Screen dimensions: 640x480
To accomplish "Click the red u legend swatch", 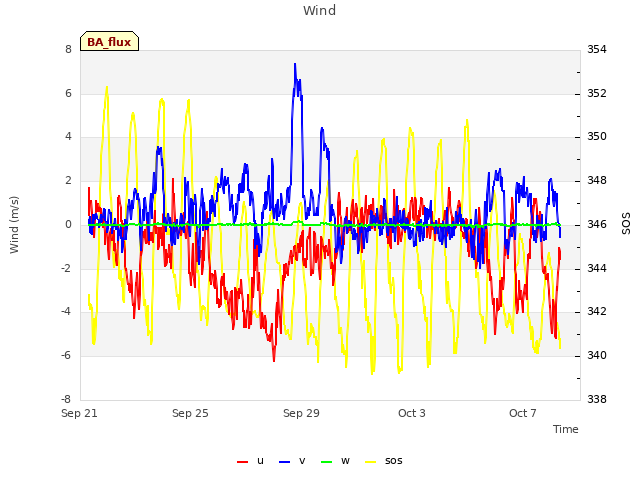I will point(242,462).
